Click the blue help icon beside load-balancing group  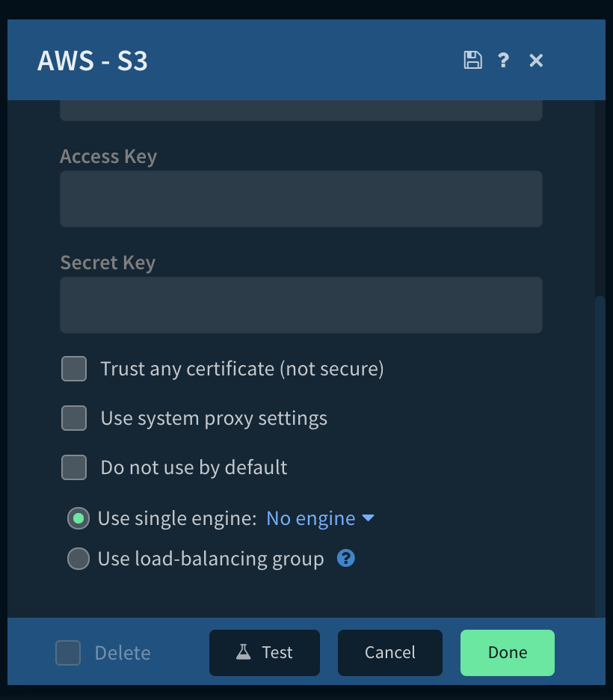coord(345,559)
